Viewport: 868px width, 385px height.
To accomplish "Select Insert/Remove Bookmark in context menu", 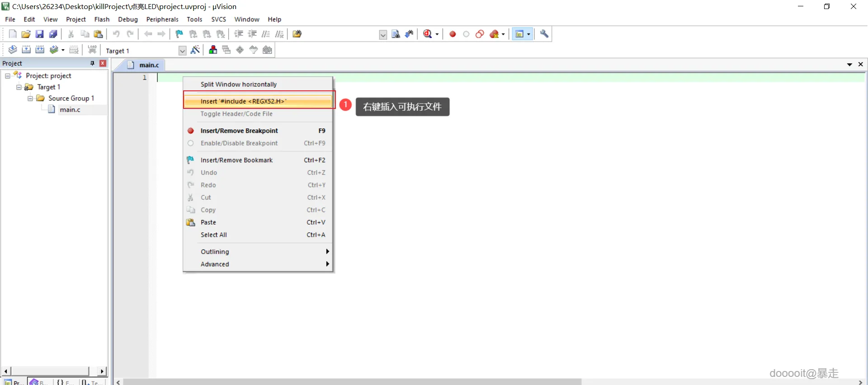I will 258,160.
